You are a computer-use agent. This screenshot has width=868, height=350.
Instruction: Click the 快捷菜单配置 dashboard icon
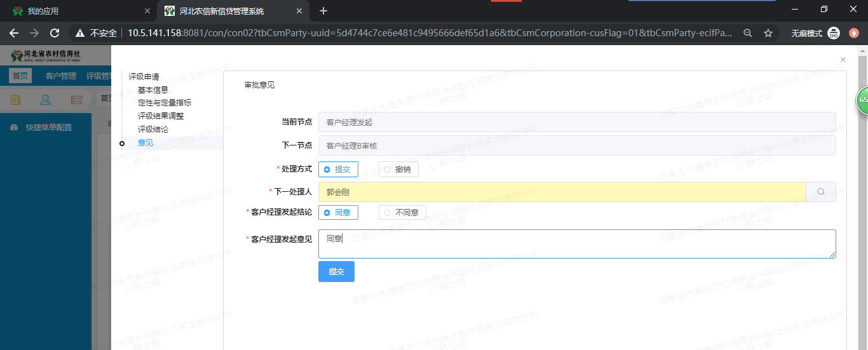tap(14, 127)
